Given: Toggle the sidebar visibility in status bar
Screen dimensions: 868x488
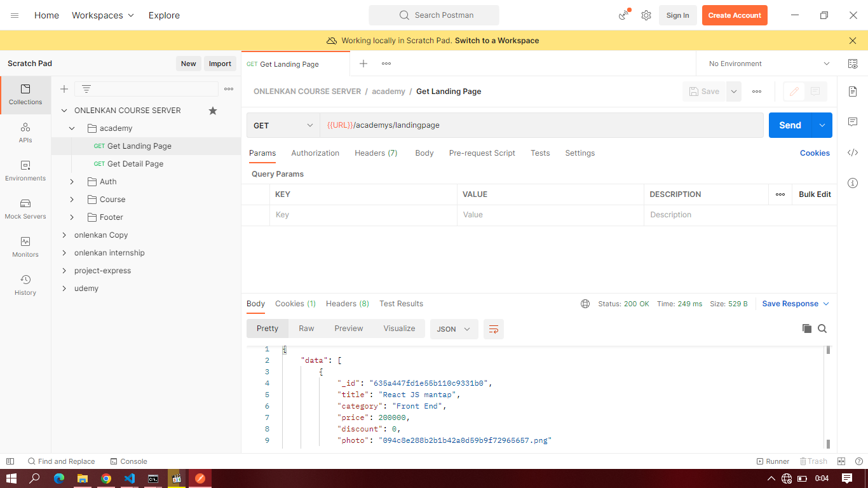Looking at the screenshot, I should click(x=10, y=461).
